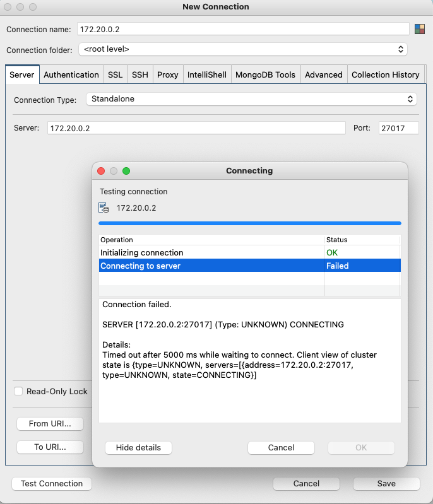Open the SSL tab
Viewport: 433px width, 504px height.
pyautogui.click(x=115, y=74)
